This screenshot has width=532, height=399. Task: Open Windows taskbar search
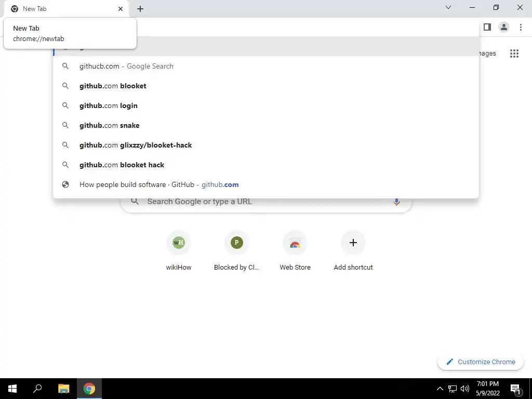[x=37, y=389]
